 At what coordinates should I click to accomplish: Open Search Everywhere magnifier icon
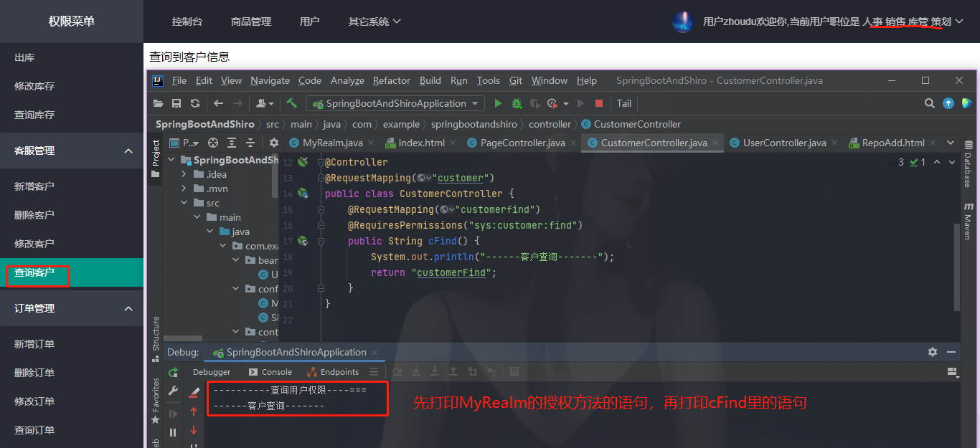point(929,103)
